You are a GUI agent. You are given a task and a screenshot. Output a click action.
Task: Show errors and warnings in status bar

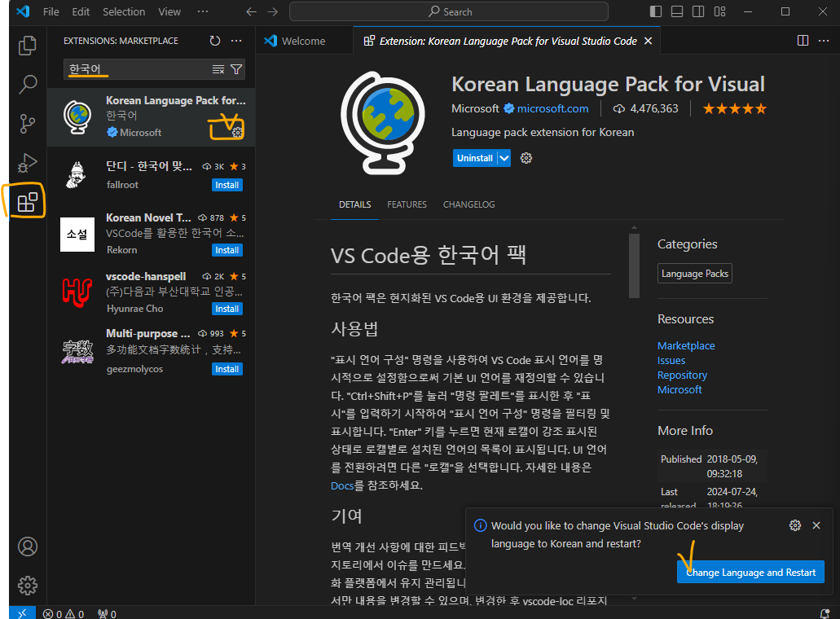[64, 613]
